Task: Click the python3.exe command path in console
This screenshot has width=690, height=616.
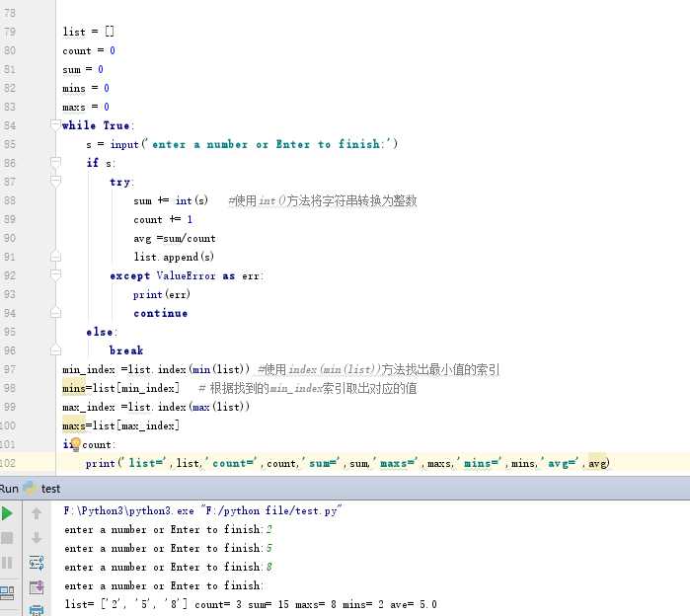Action: (x=128, y=510)
